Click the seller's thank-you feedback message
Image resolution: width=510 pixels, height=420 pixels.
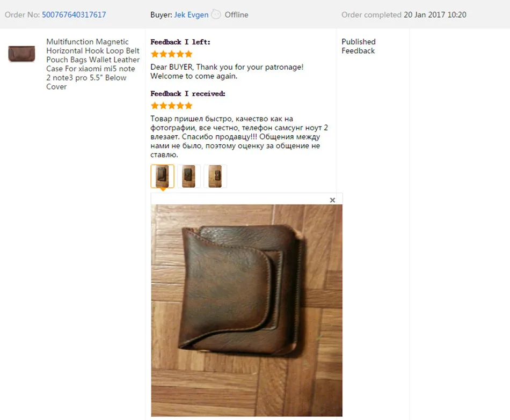coord(227,71)
